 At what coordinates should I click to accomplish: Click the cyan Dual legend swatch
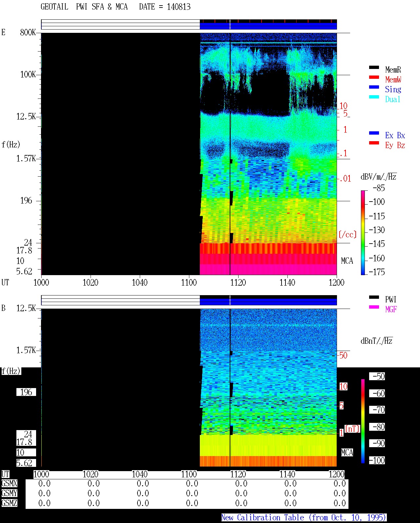coord(374,97)
